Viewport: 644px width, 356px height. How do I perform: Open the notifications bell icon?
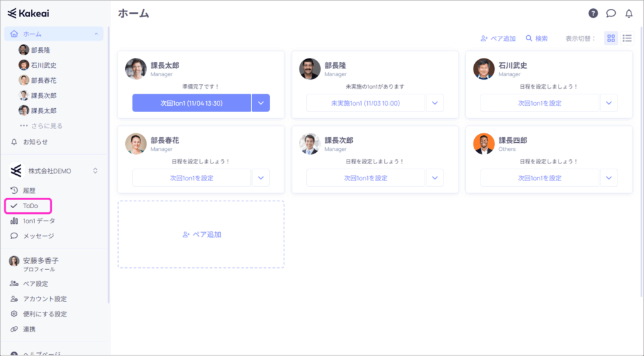(x=628, y=13)
